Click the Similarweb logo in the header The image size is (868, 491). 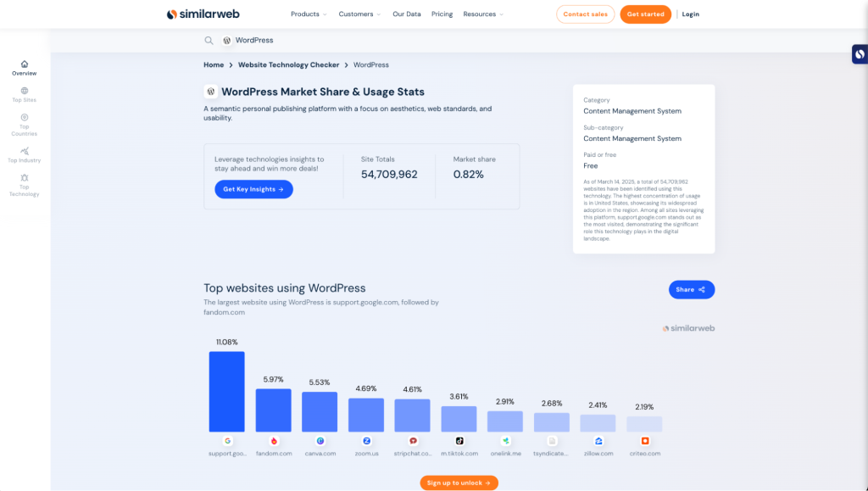click(202, 14)
